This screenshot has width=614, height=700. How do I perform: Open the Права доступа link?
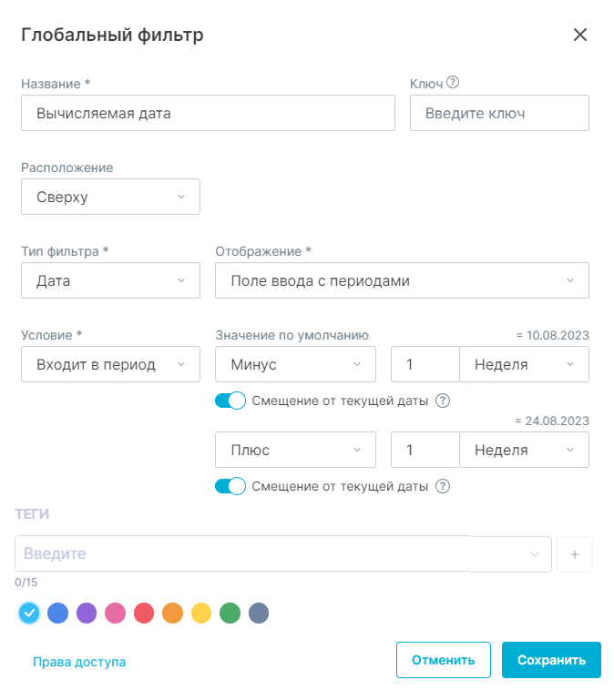coord(79,663)
